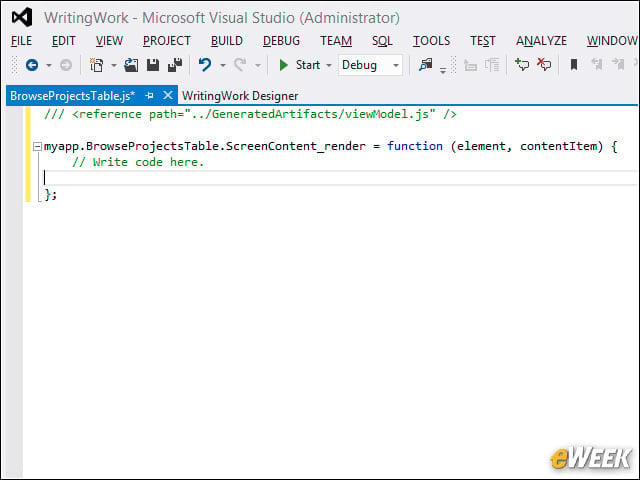Open the BUILD menu
Screen dimensions: 640x480
tap(227, 41)
